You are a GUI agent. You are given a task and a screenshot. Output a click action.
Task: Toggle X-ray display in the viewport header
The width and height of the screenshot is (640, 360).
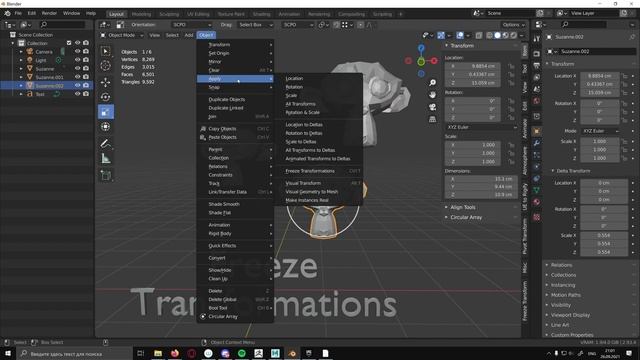tap(479, 36)
